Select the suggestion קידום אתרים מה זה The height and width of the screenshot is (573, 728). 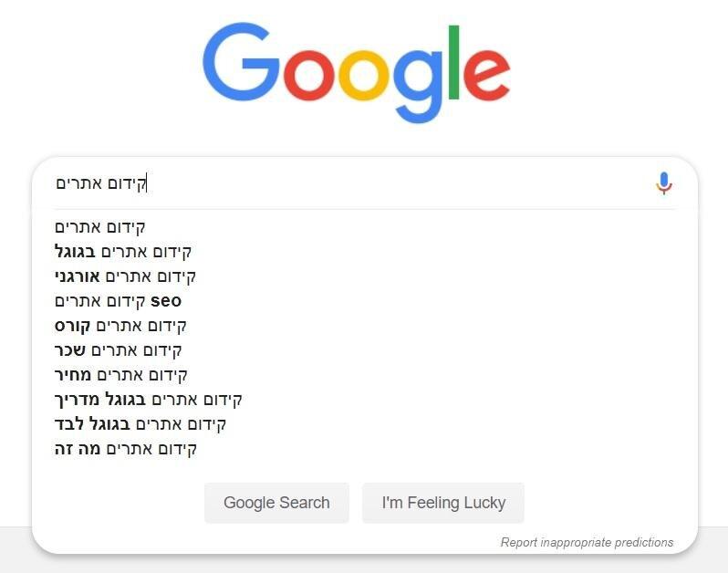[126, 448]
